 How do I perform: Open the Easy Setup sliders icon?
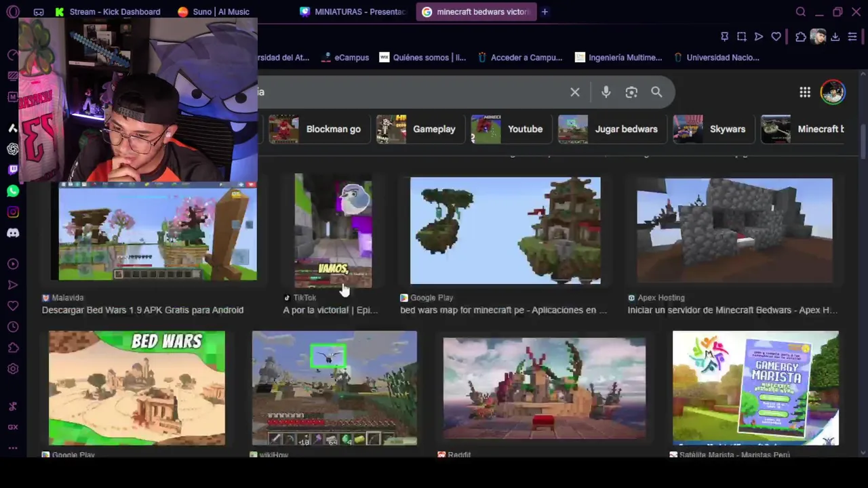852,37
